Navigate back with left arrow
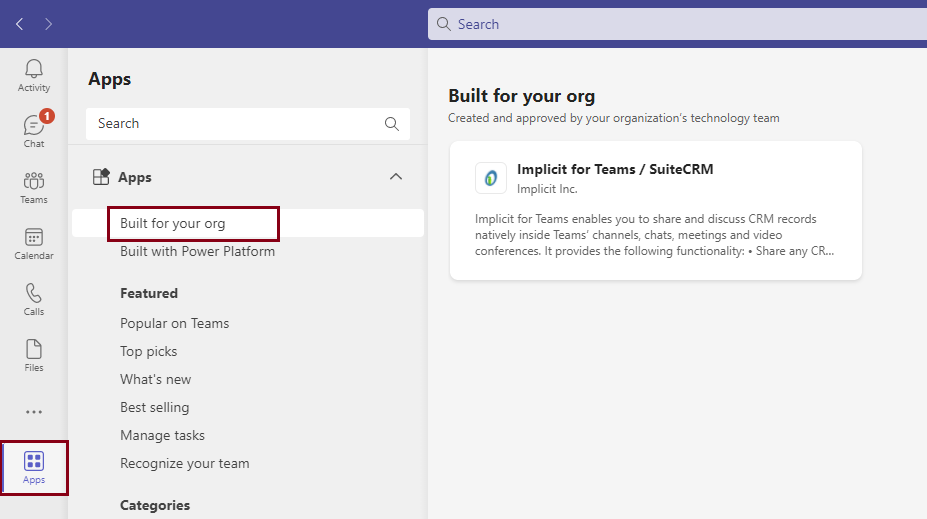 20,24
